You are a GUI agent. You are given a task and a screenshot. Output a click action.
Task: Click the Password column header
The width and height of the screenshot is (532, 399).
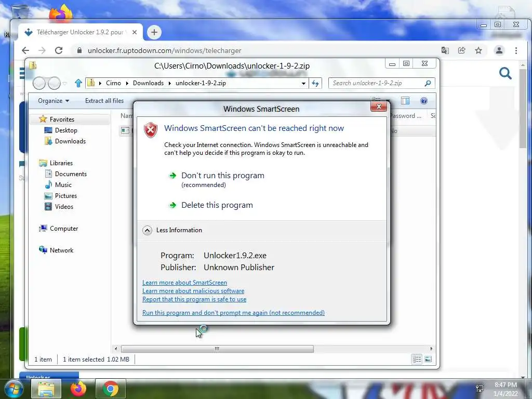405,116
